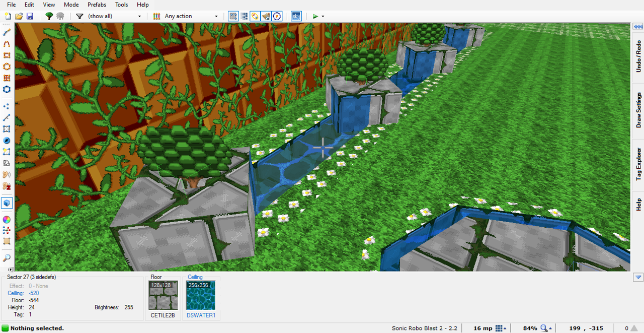Click the yellow-dotted square mode icon

[x=7, y=152]
